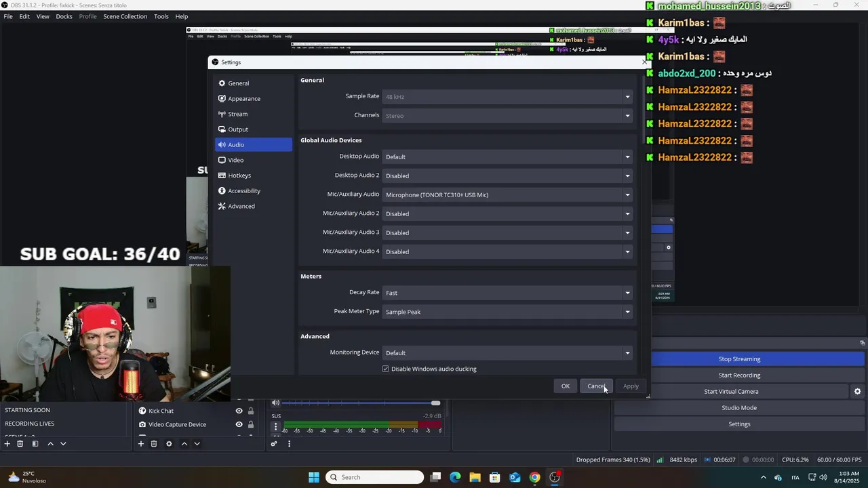Open the Tools menu
The image size is (868, 488).
tap(161, 16)
